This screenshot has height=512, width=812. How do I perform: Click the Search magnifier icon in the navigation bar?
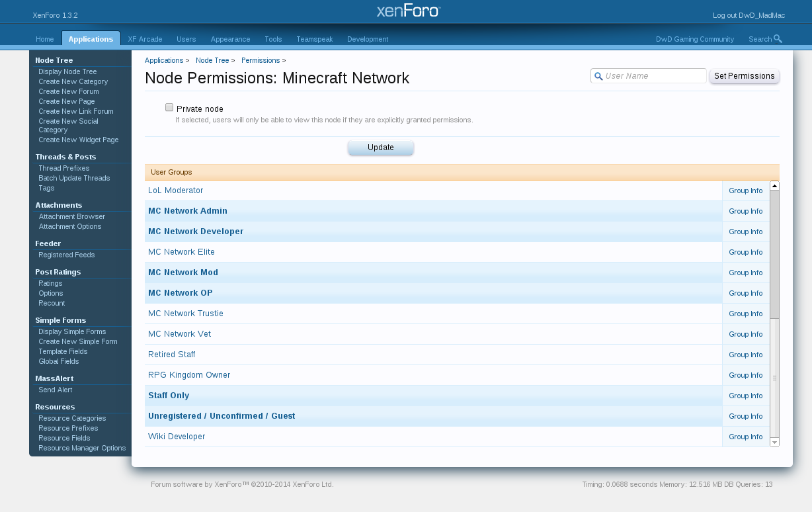[x=778, y=39]
